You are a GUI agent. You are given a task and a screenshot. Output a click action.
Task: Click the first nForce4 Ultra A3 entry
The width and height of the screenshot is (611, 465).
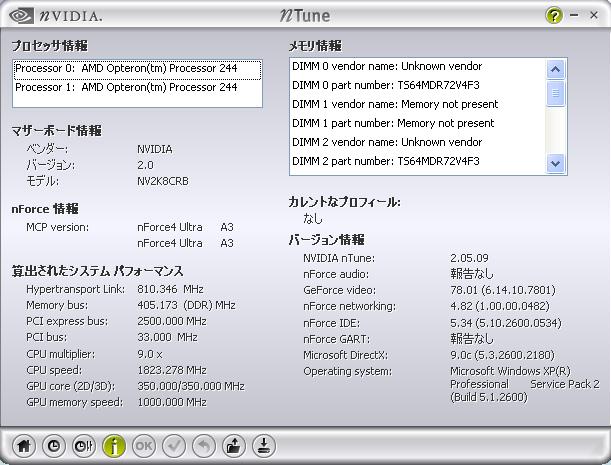(x=185, y=227)
